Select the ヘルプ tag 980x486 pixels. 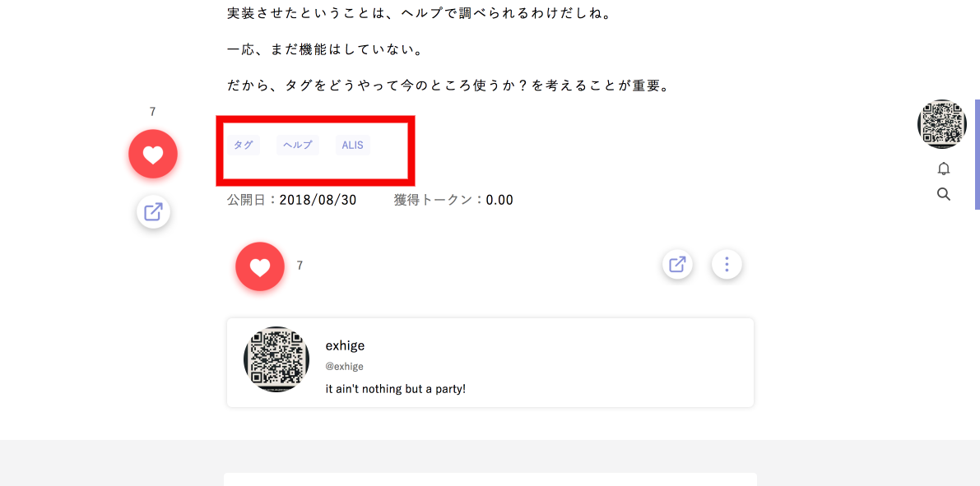pos(298,145)
